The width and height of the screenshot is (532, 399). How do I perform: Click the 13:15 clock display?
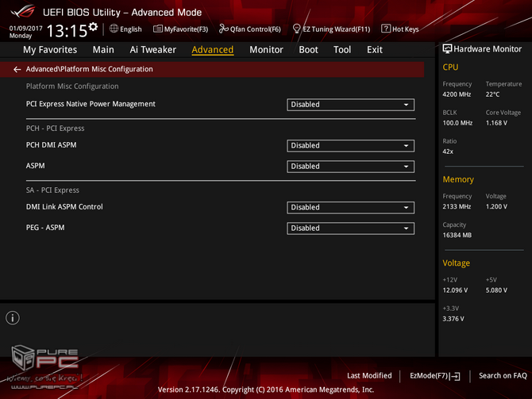click(67, 31)
